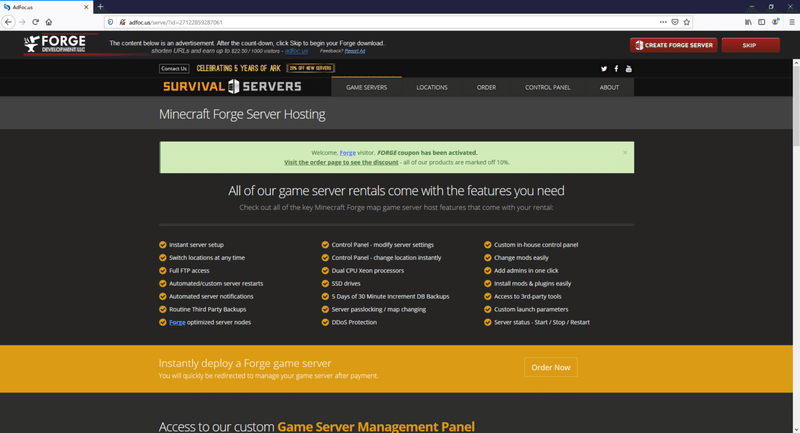Click 'Switch locations at any time' text
The image size is (800, 433).
click(x=207, y=258)
